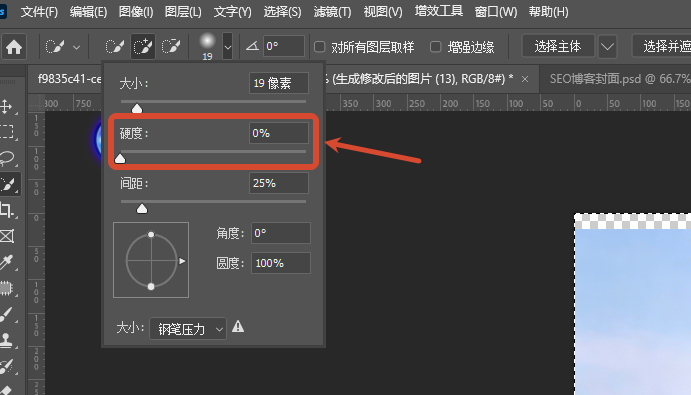The image size is (691, 395).
Task: Click the 选择并遮住 button
Action: point(661,46)
